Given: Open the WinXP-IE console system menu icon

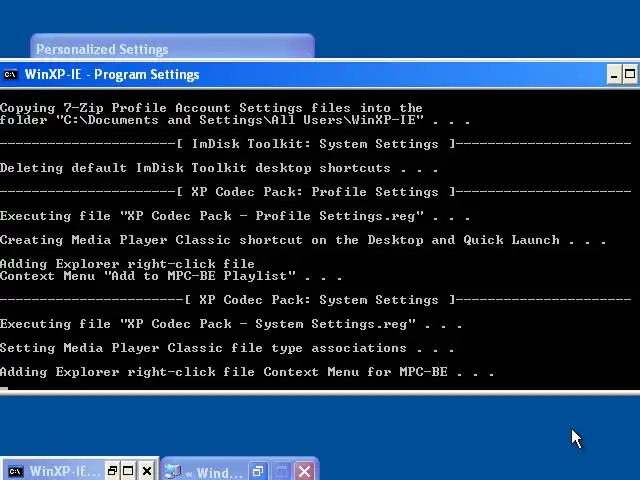Looking at the screenshot, I should (11, 75).
